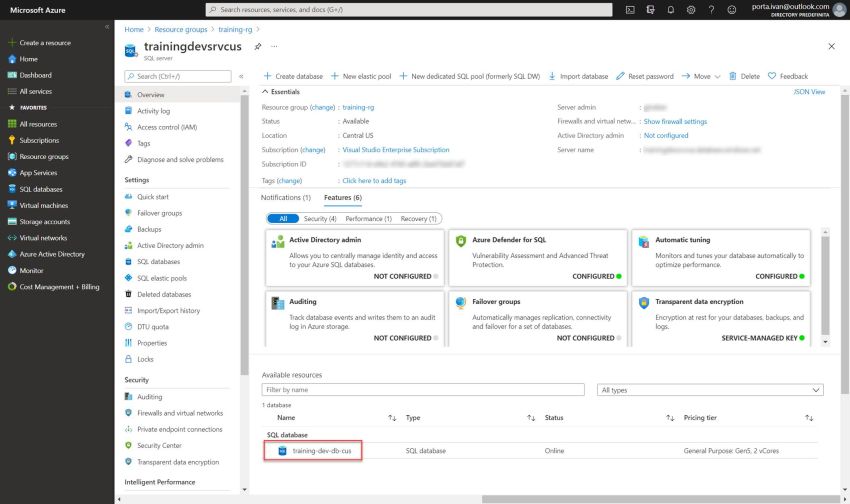Open feedback smiley icon in top bar
Screen dimensions: 850x504
point(731,10)
